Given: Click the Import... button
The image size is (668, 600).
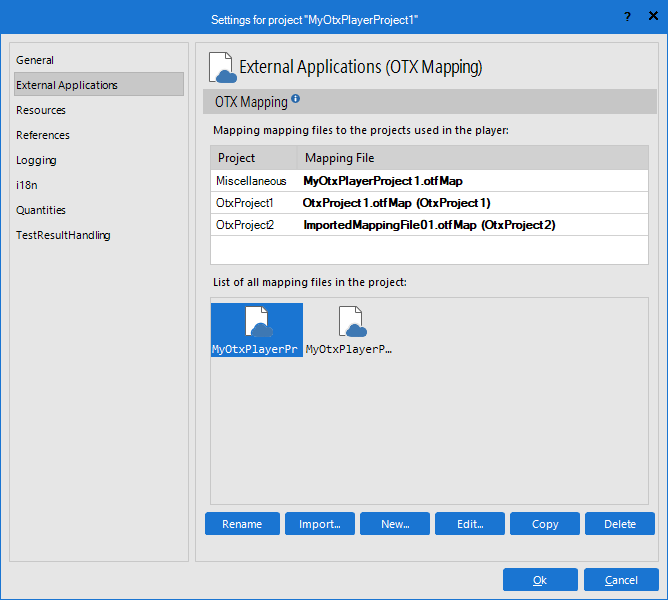Looking at the screenshot, I should click(320, 524).
